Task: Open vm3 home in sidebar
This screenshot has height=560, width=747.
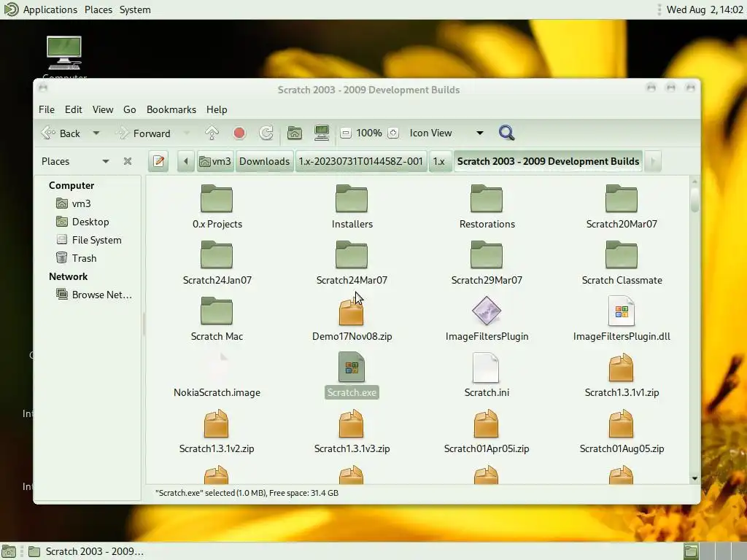Action: (74, 204)
